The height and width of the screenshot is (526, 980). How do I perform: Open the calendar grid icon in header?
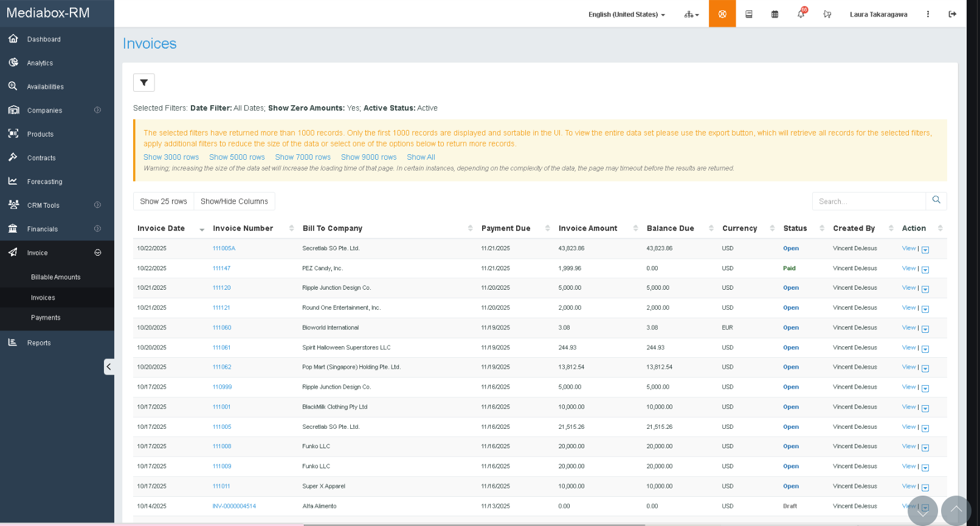775,14
